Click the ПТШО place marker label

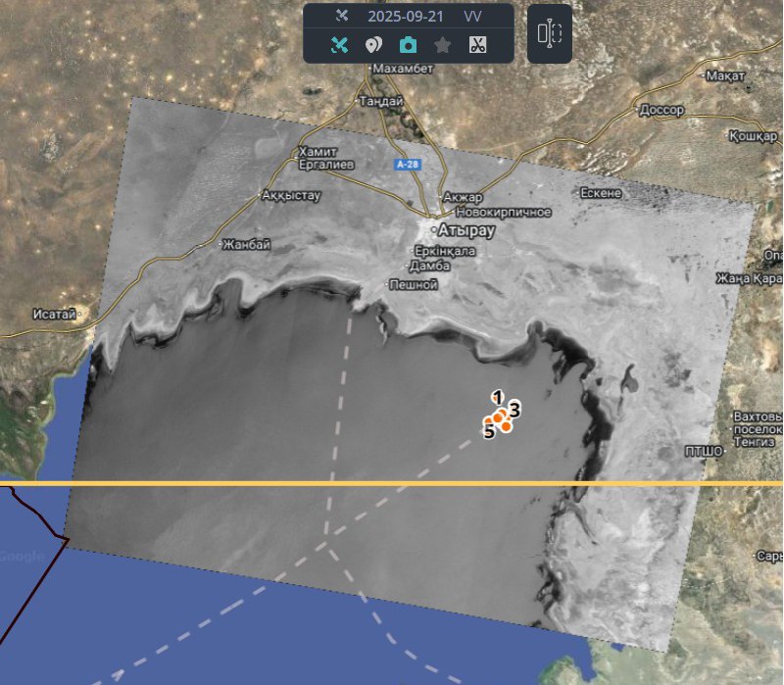[x=703, y=451]
